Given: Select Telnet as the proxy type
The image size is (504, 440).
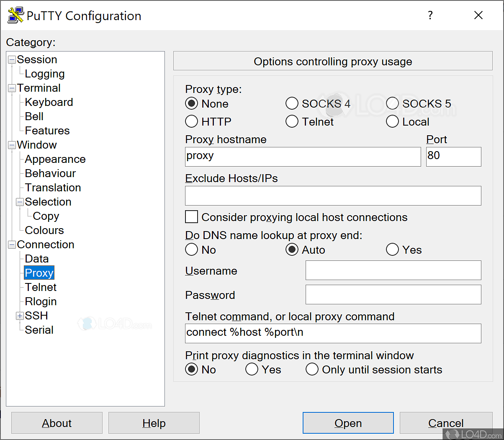Looking at the screenshot, I should tap(292, 121).
